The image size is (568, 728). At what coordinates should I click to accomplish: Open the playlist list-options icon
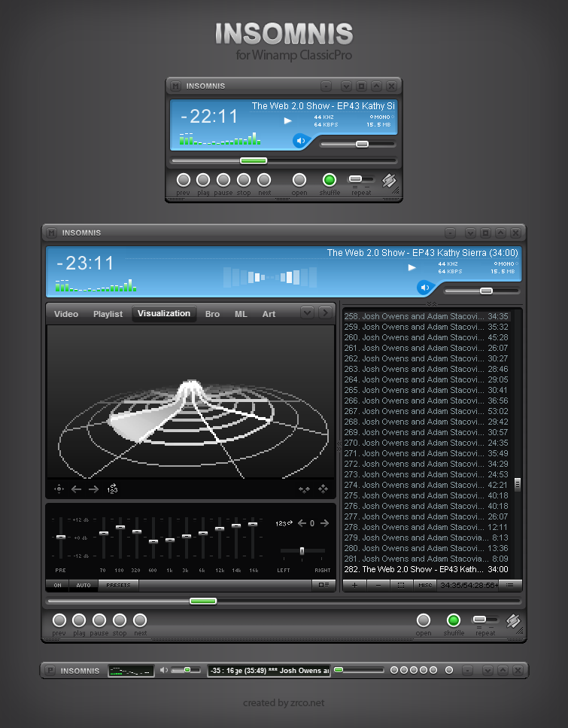[x=509, y=585]
